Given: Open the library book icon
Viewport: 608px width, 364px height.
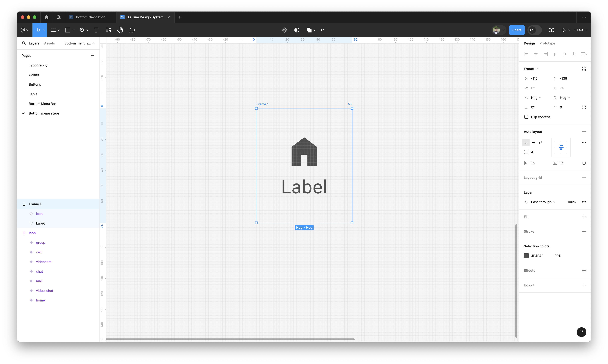Looking at the screenshot, I should pos(551,30).
